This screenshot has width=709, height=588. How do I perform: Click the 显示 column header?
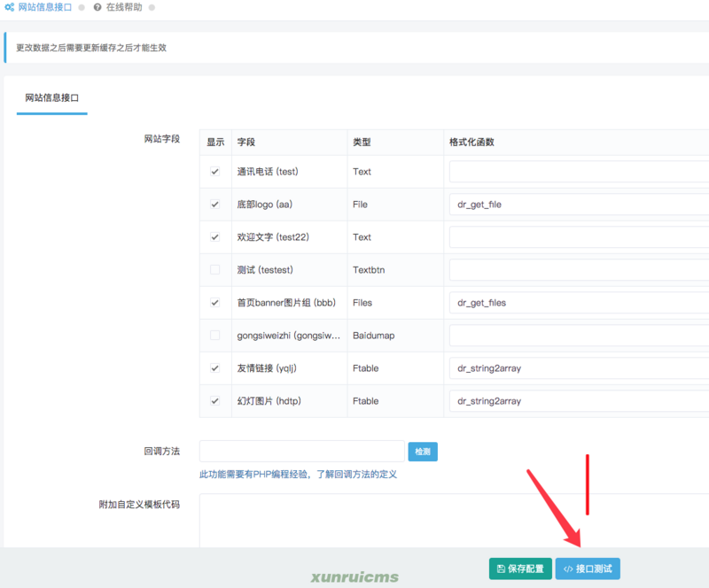pyautogui.click(x=215, y=142)
